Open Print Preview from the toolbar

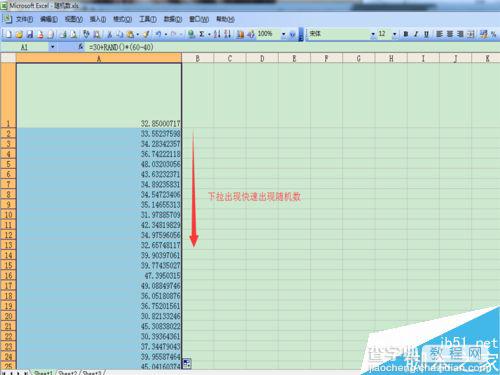click(74, 34)
